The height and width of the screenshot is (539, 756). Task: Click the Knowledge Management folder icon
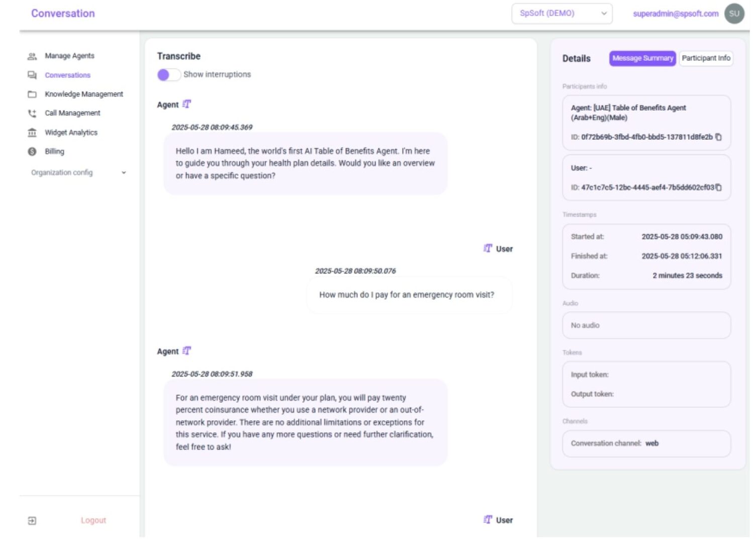(32, 95)
